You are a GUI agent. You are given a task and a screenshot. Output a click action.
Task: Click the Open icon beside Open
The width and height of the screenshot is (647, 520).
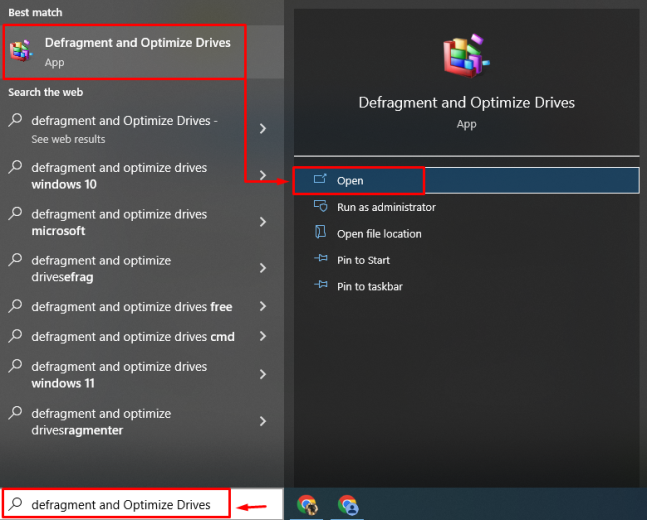coord(320,179)
